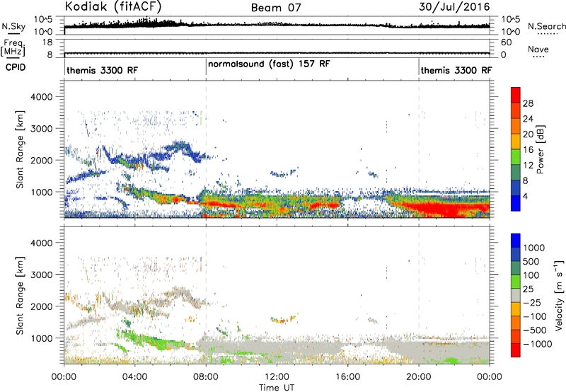Viewport: 566px width, 392px height.
Task: Select the Beam 07 heading
Action: 276,7
